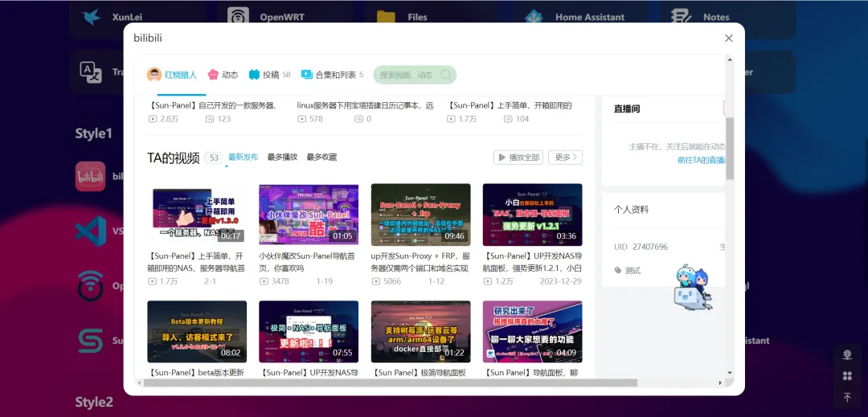Click the 2023-12-29 upload date

click(561, 281)
